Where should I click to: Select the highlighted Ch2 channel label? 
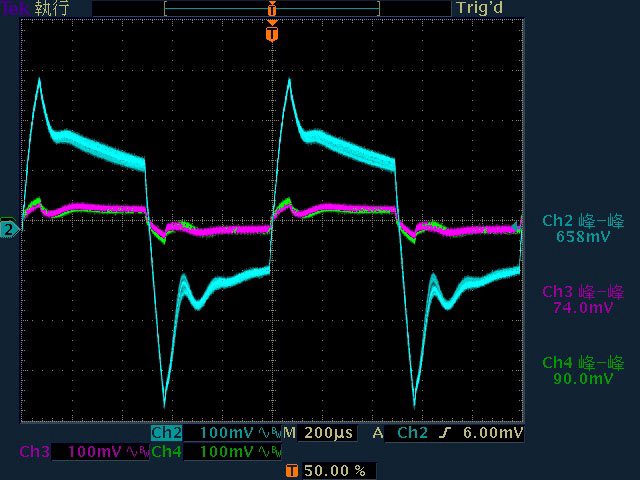coord(168,434)
